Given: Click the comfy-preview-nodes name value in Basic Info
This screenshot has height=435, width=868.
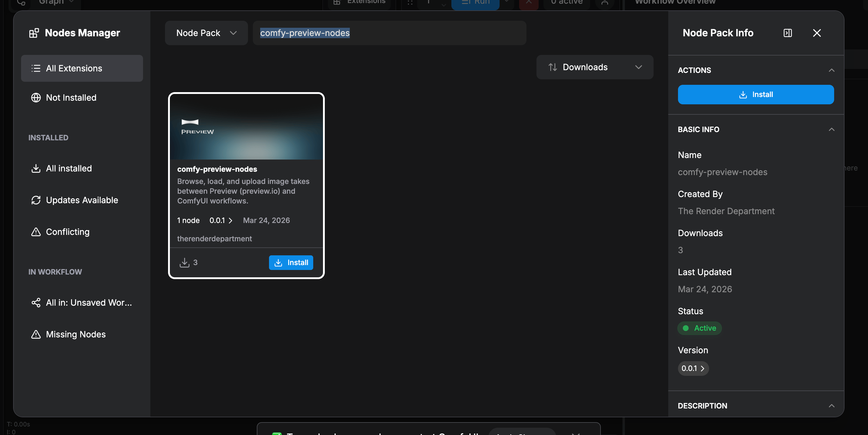Looking at the screenshot, I should (x=723, y=172).
